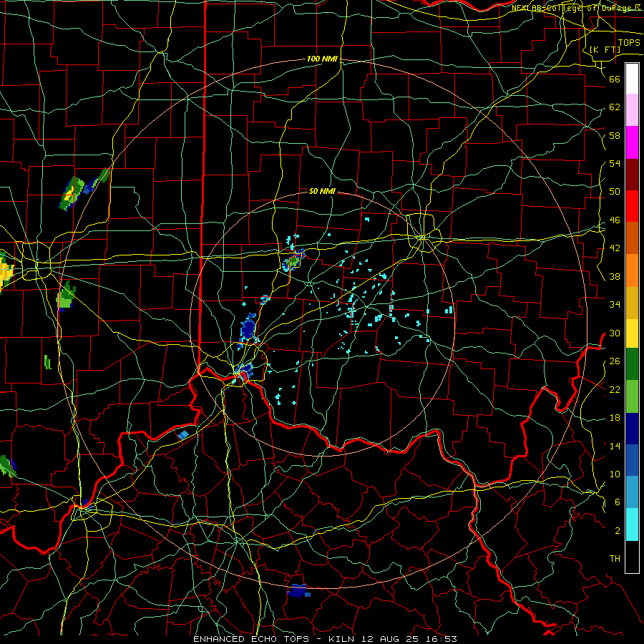644x644 pixels.
Task: Click the "6" legend value
Action: point(617,502)
